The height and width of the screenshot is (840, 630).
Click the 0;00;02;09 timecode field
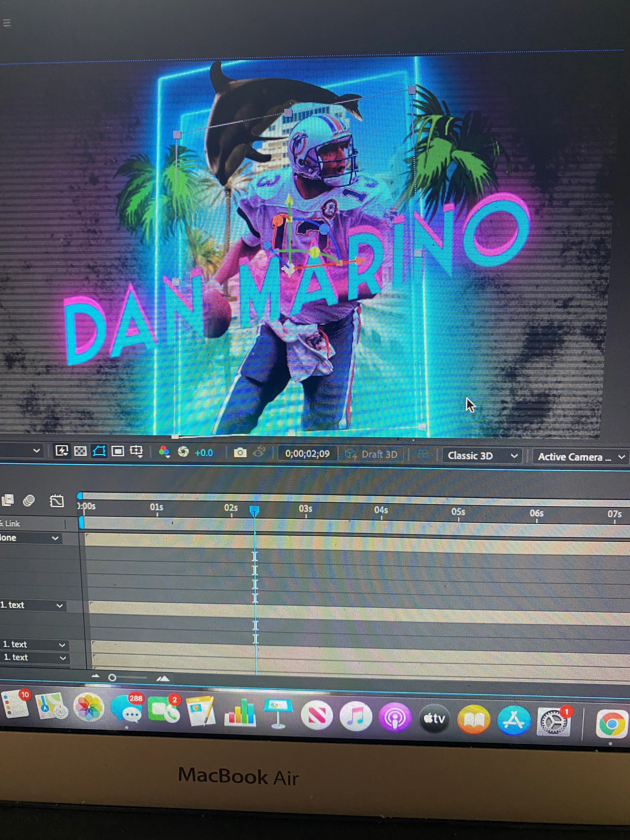[x=307, y=453]
